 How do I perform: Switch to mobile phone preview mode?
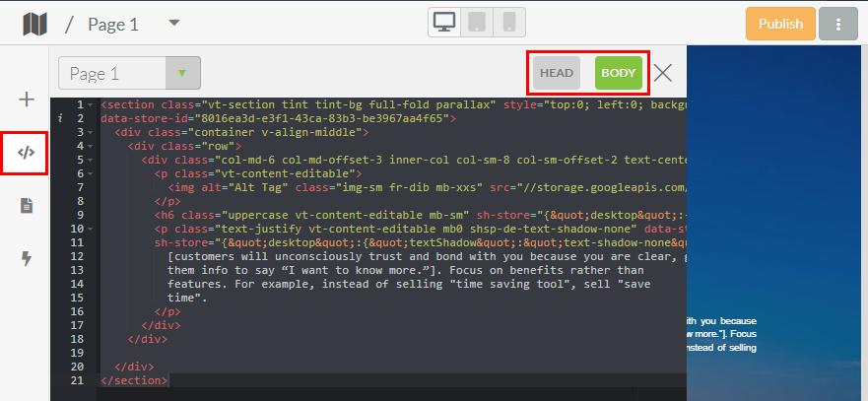pos(509,23)
